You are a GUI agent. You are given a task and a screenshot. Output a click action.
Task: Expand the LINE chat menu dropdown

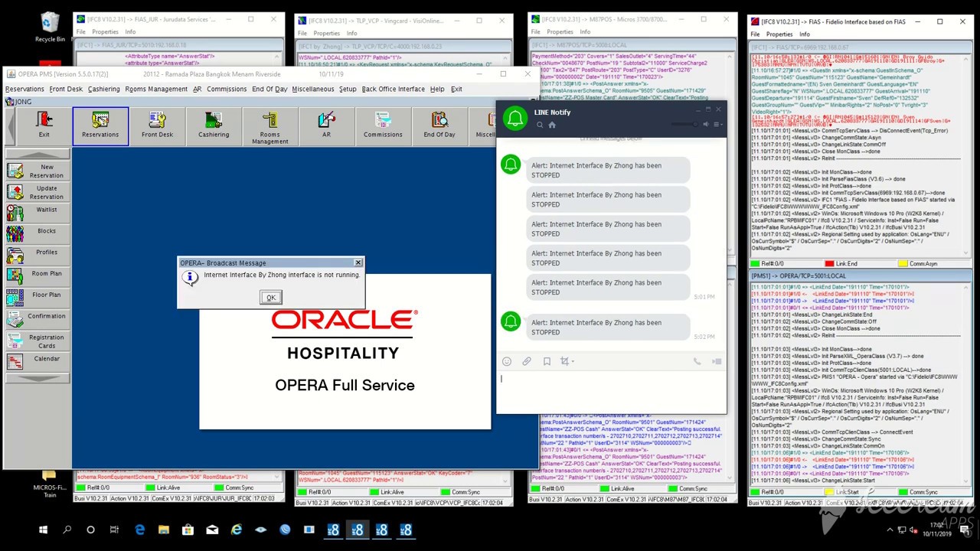(718, 125)
